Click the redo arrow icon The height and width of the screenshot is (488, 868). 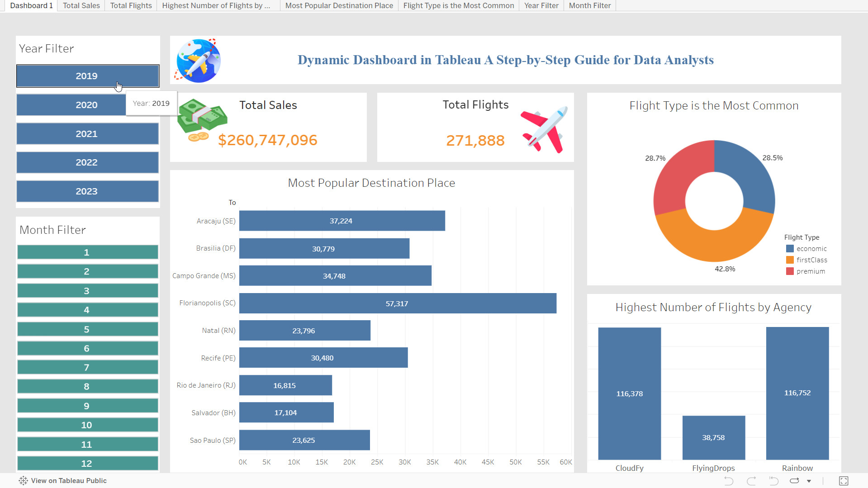pyautogui.click(x=751, y=481)
